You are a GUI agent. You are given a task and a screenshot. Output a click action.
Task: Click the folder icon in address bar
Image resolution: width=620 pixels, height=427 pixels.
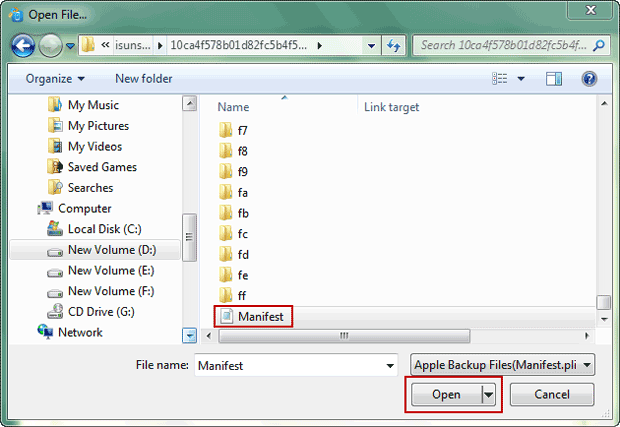coord(88,45)
